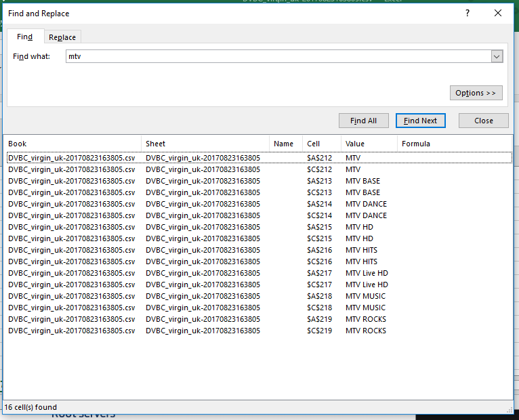519x420 pixels.
Task: Switch to the Replace tab
Action: pos(62,37)
